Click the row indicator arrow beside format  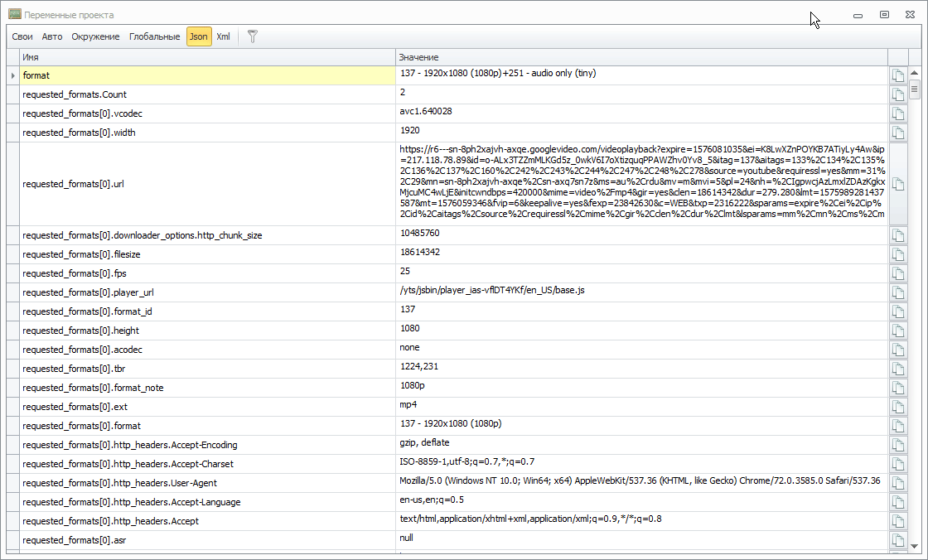12,75
